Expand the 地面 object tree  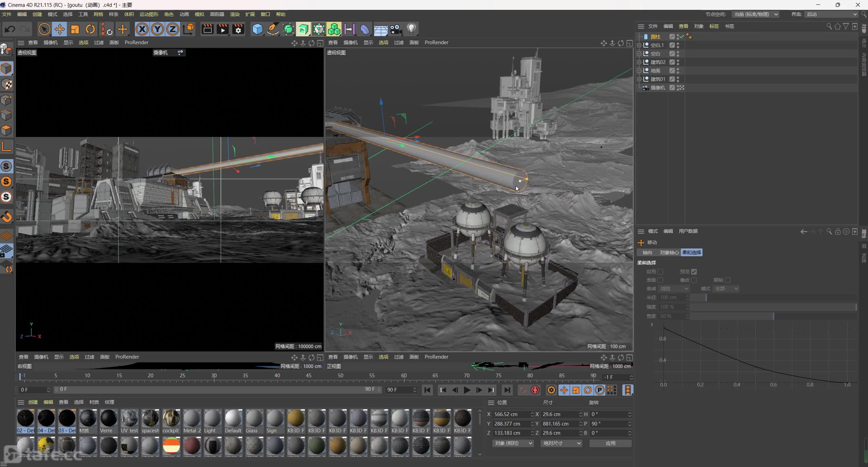coord(639,70)
